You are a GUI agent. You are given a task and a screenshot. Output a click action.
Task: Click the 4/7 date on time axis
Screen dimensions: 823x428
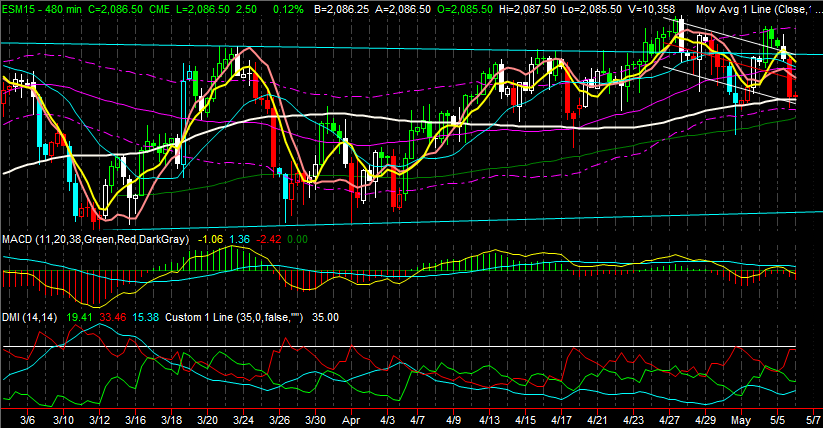(x=417, y=420)
